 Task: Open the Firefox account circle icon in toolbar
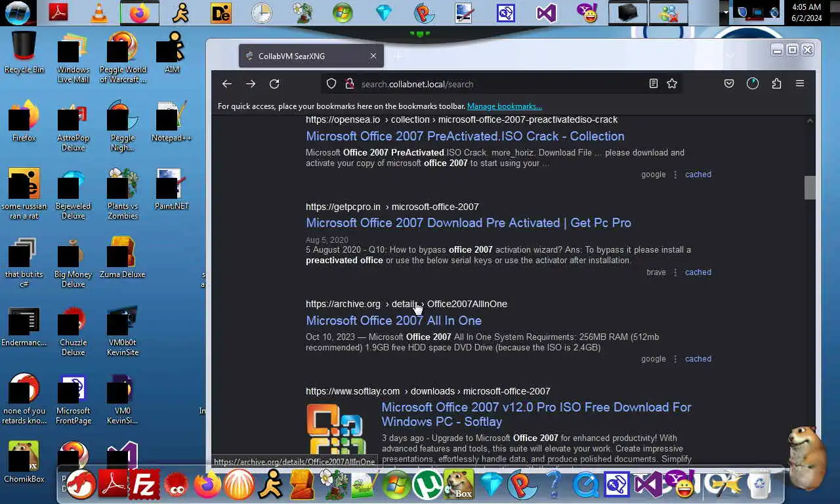coord(753,84)
